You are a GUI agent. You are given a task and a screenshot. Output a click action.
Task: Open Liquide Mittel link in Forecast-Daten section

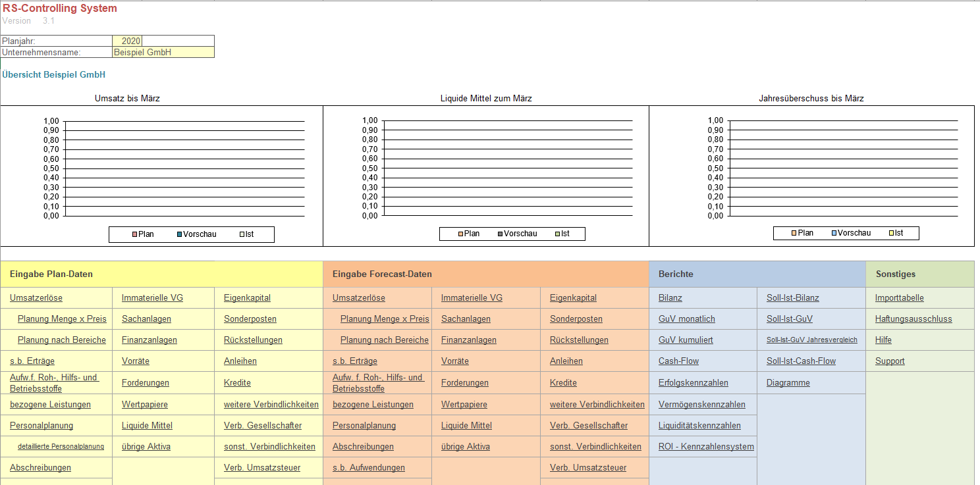tap(466, 426)
